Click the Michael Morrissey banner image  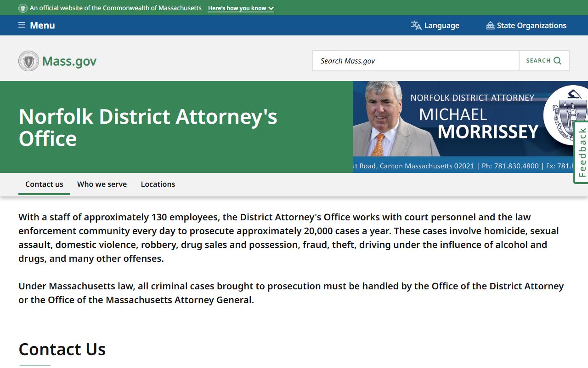(470, 127)
